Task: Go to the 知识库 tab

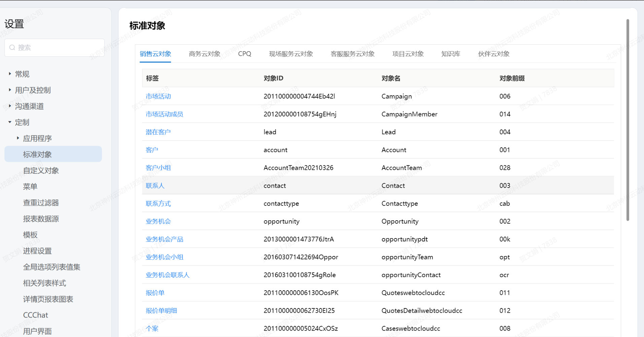Action: 451,54
